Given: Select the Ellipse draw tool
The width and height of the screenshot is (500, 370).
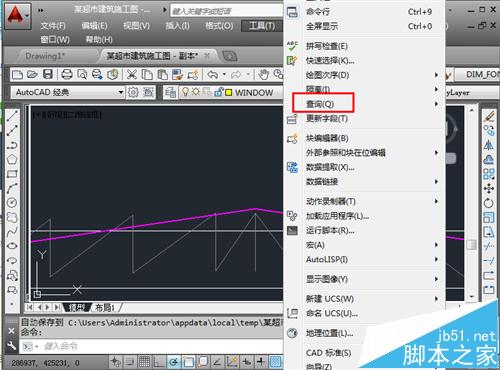Looking at the screenshot, I should (x=12, y=246).
